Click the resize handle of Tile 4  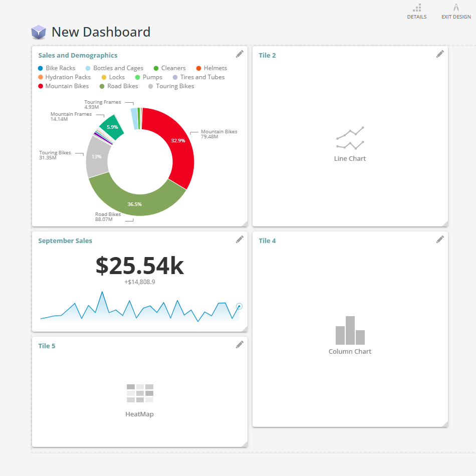(445, 424)
